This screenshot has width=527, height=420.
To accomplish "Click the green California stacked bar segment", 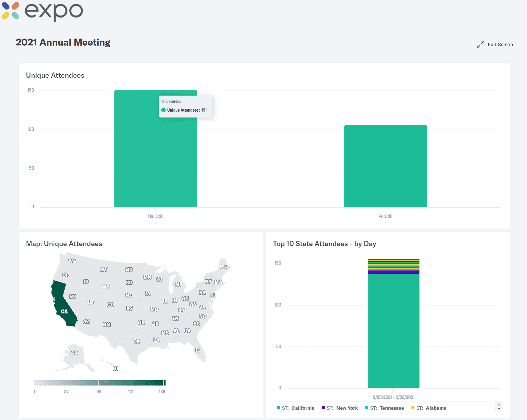I will pos(394,330).
